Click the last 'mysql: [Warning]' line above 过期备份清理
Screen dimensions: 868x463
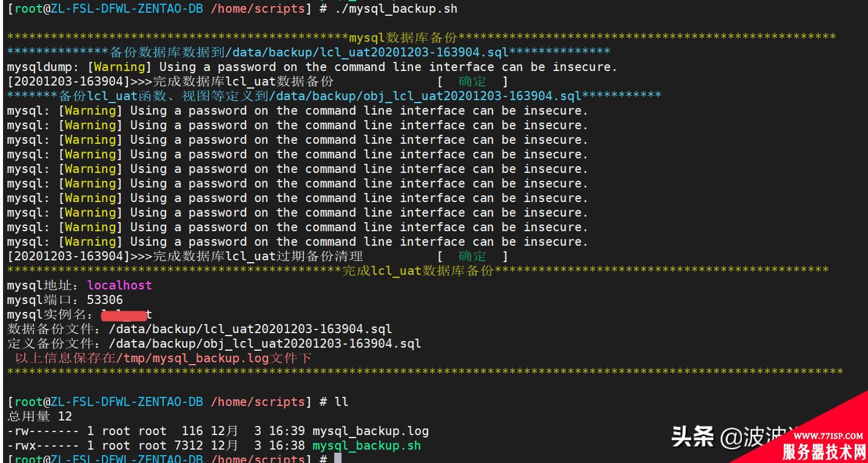click(298, 242)
